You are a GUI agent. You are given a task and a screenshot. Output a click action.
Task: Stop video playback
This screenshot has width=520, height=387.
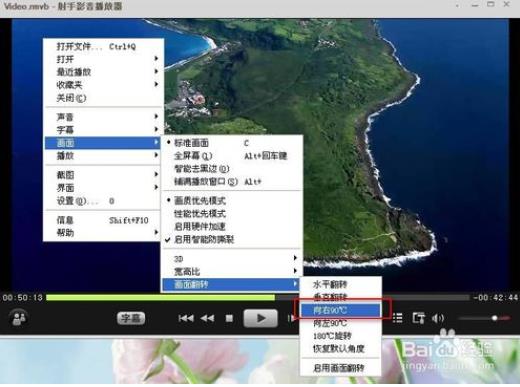tap(229, 318)
